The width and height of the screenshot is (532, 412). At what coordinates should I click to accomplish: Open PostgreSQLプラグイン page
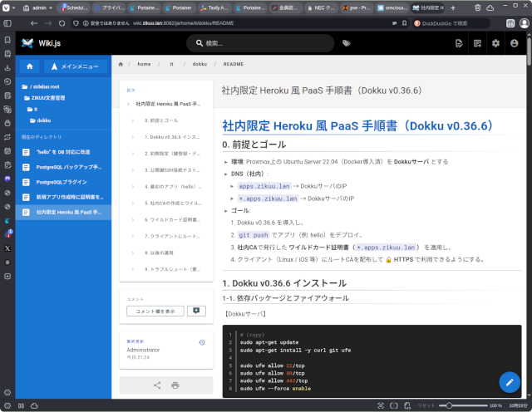coord(63,182)
